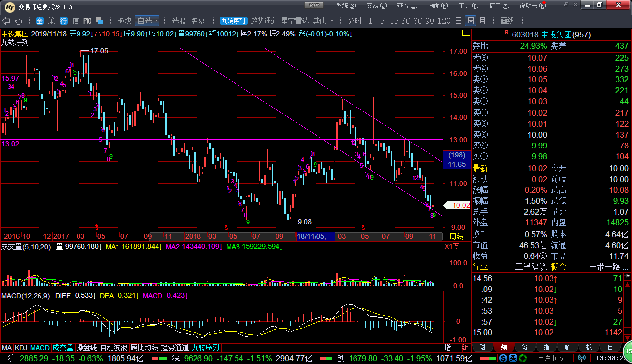Open the 系统(S) menu
This screenshot has height=364, width=632.
click(346, 6)
